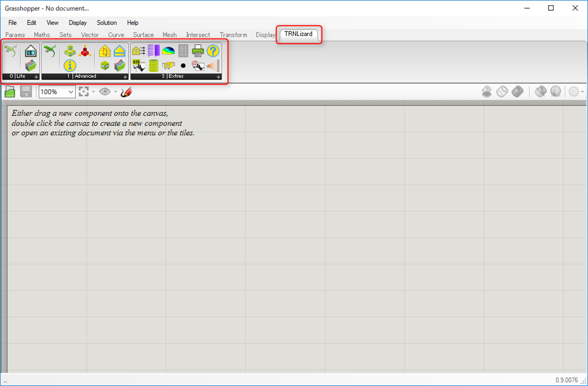
Task: Expand the Advanced panel with plus arrow
Action: pyautogui.click(x=125, y=76)
